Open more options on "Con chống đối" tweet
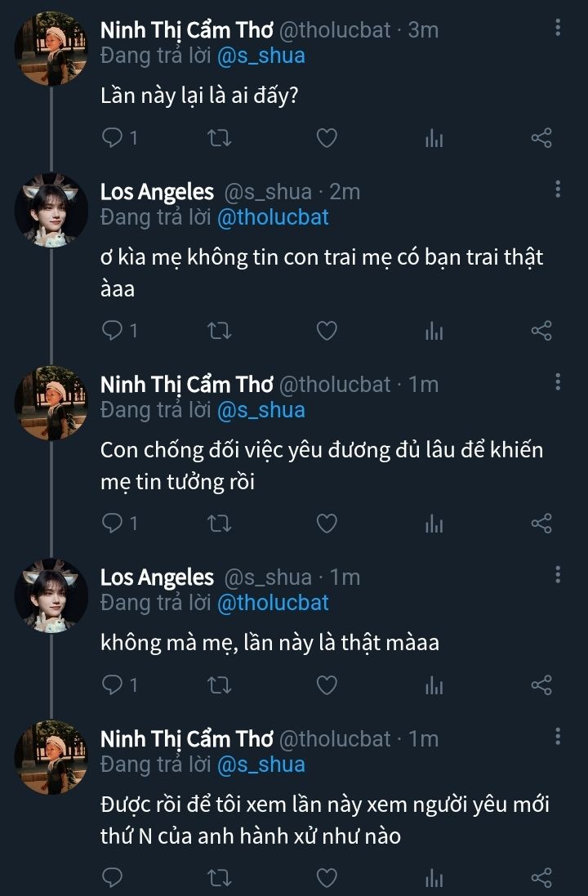 tap(558, 383)
